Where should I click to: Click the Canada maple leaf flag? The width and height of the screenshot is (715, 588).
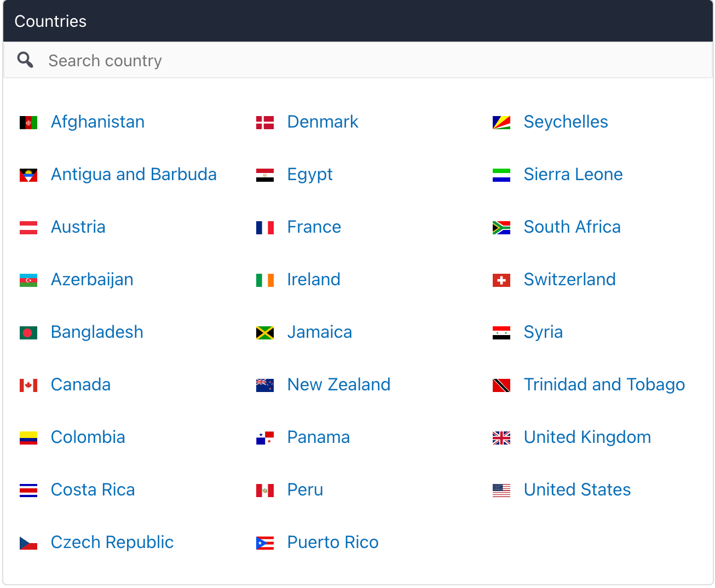click(x=28, y=385)
